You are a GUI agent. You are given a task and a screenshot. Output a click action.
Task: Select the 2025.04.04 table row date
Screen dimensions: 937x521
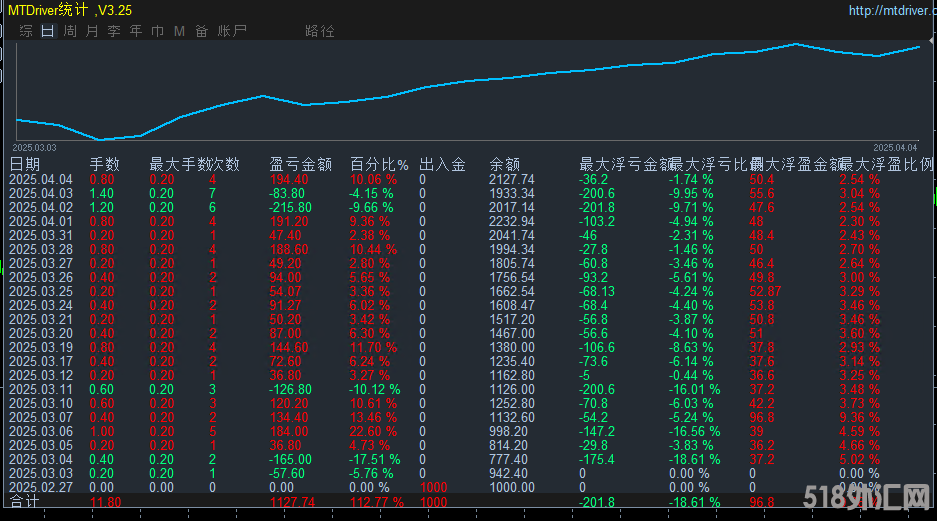click(x=41, y=179)
